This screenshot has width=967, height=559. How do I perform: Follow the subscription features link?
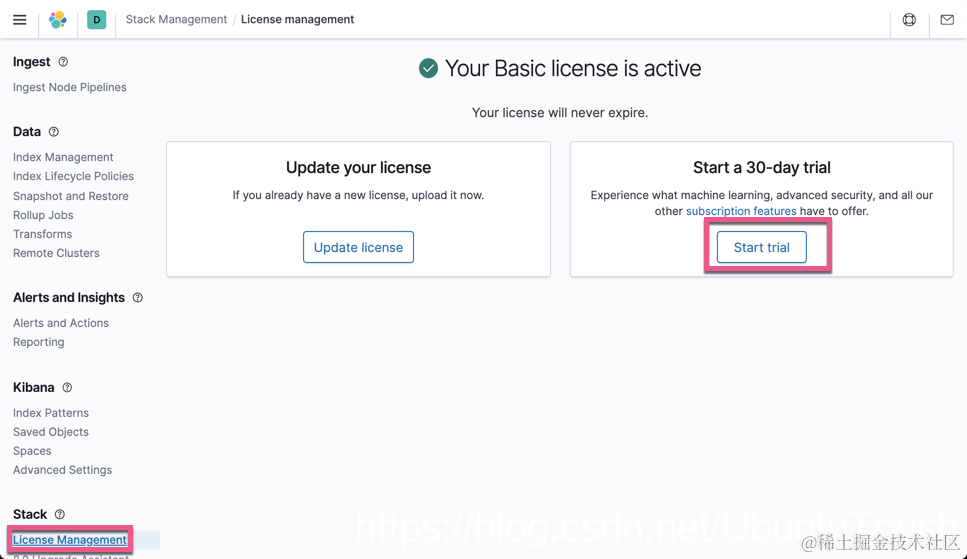pyautogui.click(x=741, y=211)
